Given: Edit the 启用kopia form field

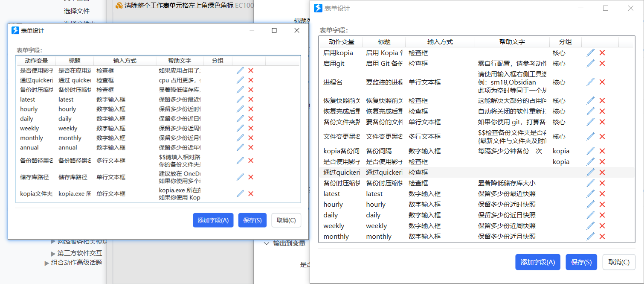Looking at the screenshot, I should [590, 53].
